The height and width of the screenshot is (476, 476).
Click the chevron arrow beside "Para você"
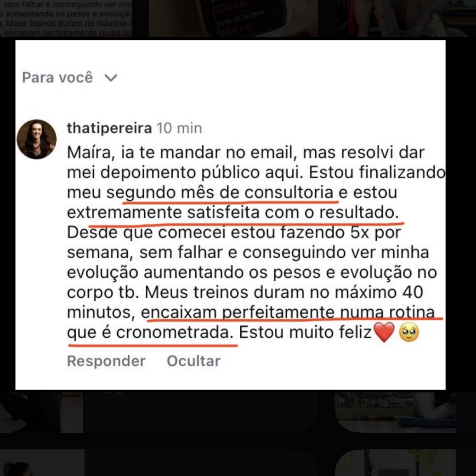(111, 78)
